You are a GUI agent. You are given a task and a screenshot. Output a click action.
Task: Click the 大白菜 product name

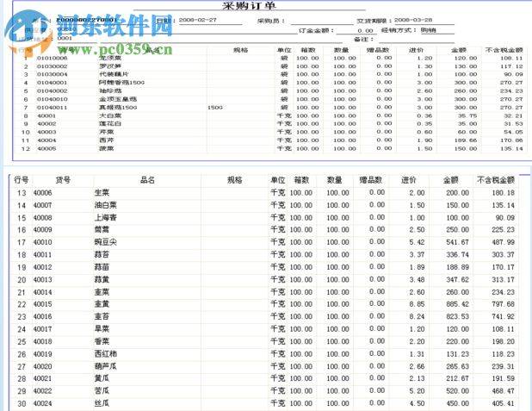(x=110, y=115)
